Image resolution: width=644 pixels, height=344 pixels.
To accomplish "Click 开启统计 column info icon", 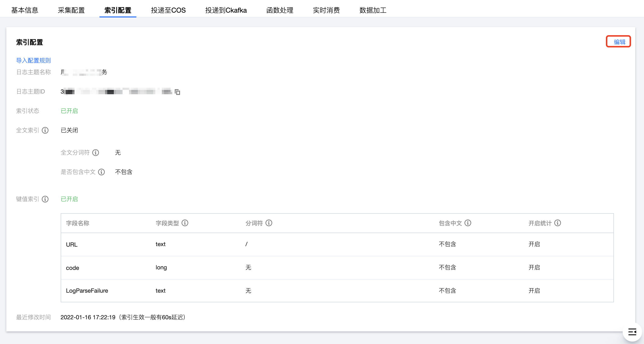I will click(x=558, y=223).
